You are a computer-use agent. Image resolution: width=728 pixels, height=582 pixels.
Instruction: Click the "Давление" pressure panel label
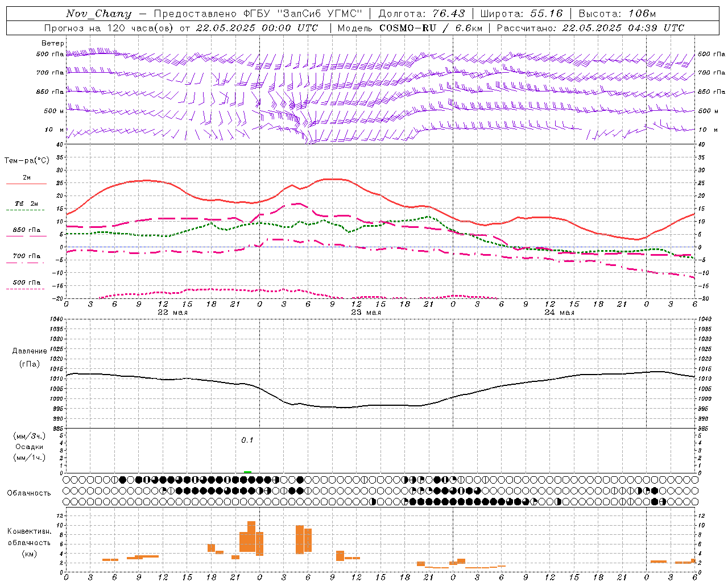(x=30, y=351)
